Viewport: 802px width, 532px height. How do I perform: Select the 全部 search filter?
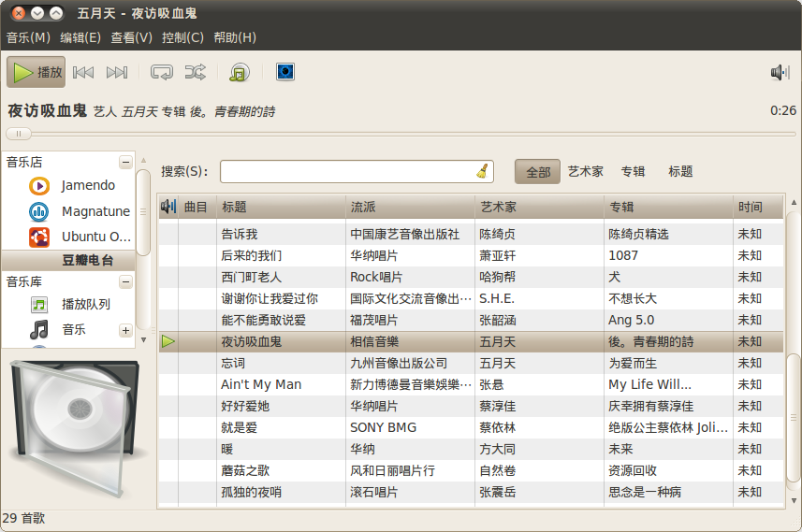coord(537,172)
